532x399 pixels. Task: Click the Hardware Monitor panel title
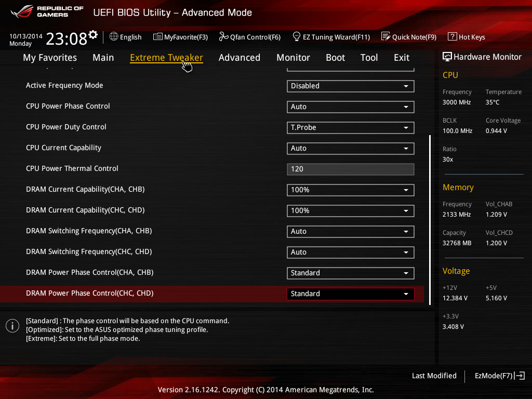tap(487, 57)
